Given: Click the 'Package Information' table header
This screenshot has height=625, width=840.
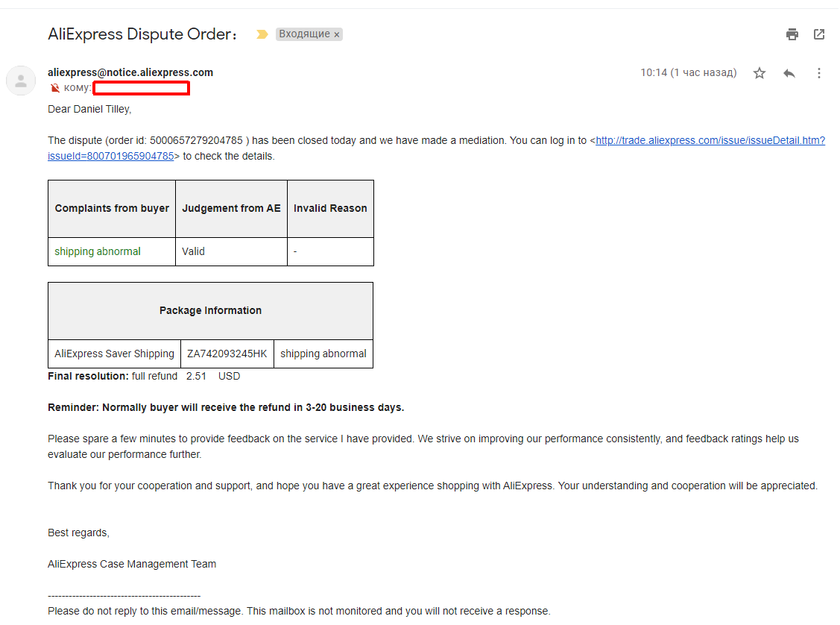Looking at the screenshot, I should pos(210,310).
